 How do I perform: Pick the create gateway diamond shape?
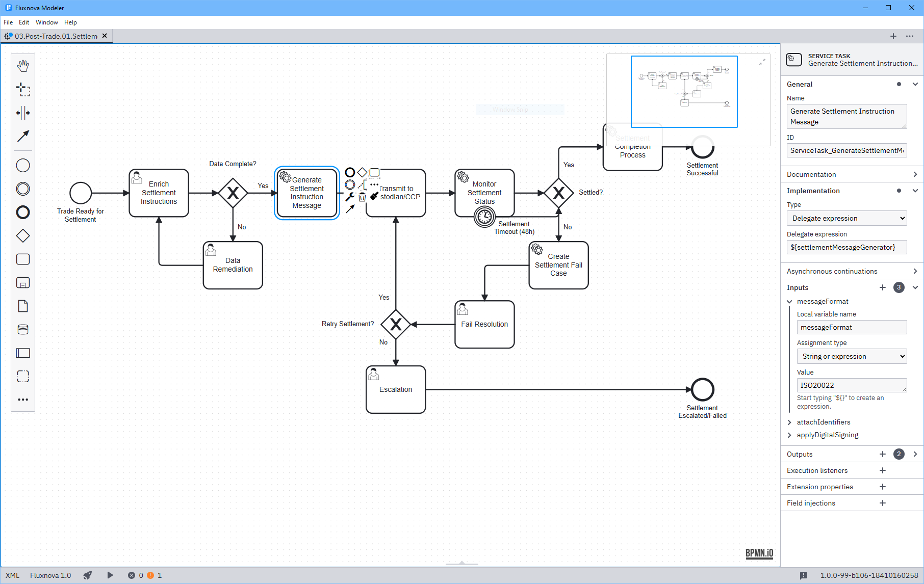click(x=23, y=236)
